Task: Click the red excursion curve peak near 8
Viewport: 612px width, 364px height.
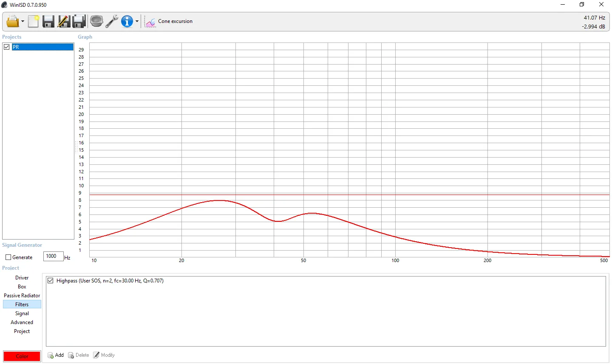Action: pyautogui.click(x=219, y=200)
